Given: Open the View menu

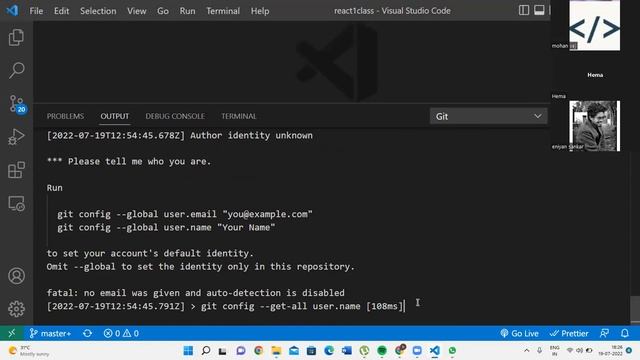Looking at the screenshot, I should tap(136, 11).
